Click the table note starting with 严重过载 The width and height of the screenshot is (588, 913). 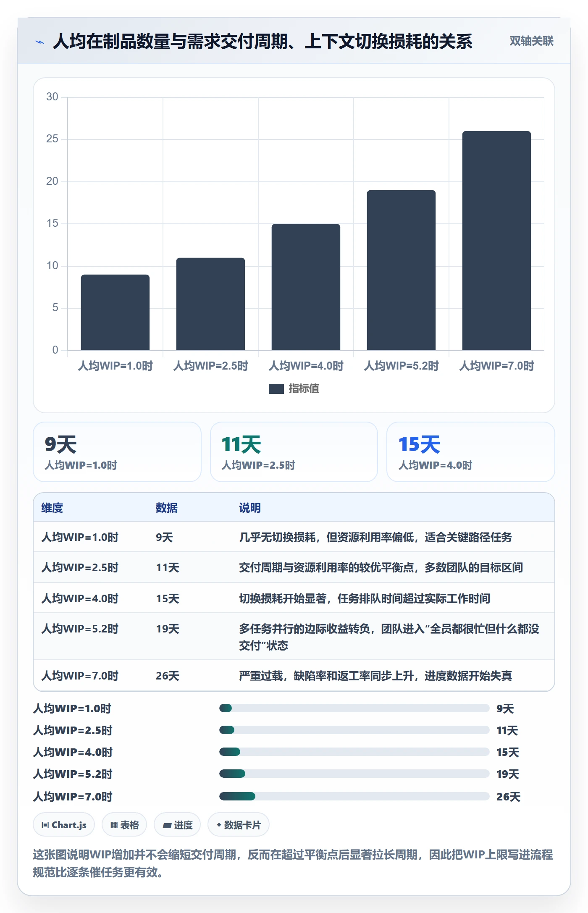click(x=375, y=676)
